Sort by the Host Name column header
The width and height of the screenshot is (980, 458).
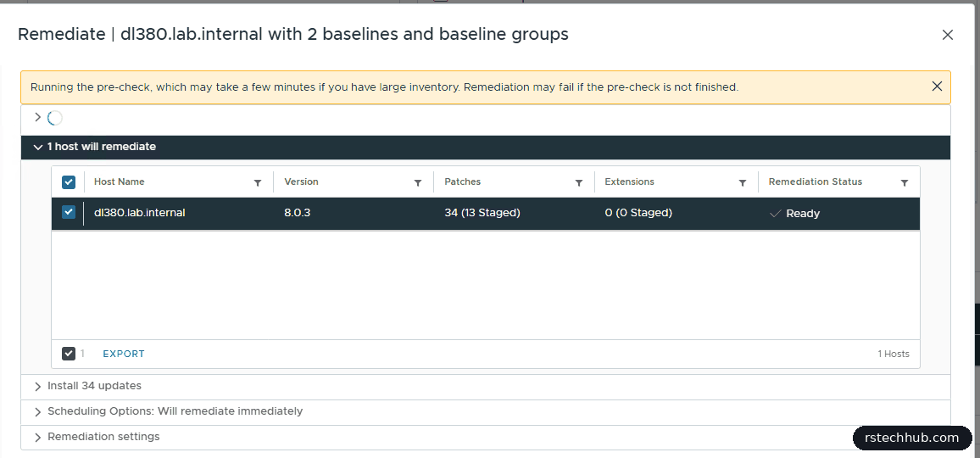(120, 182)
